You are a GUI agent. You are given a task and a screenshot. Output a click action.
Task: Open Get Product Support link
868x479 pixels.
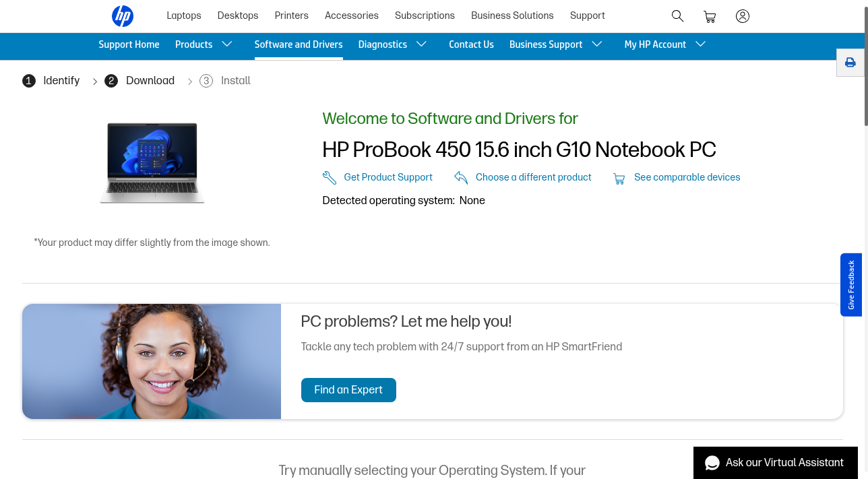[388, 177]
